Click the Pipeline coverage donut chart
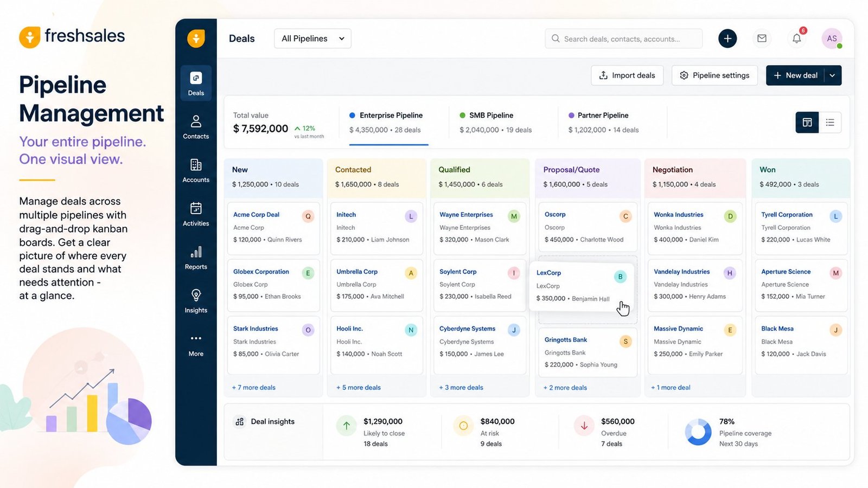Viewport: 868px width, 488px height. (x=698, y=432)
